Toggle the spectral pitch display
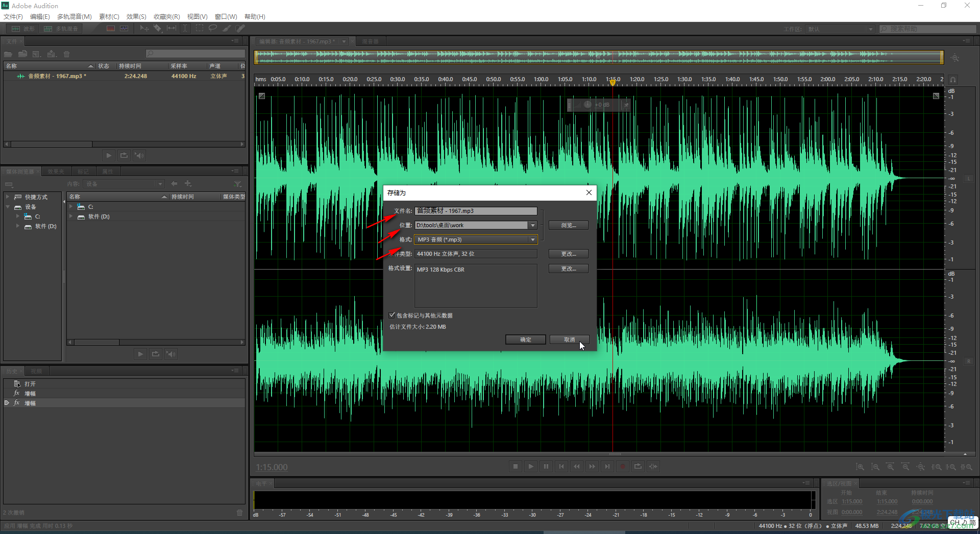The width and height of the screenshot is (980, 534). click(124, 29)
